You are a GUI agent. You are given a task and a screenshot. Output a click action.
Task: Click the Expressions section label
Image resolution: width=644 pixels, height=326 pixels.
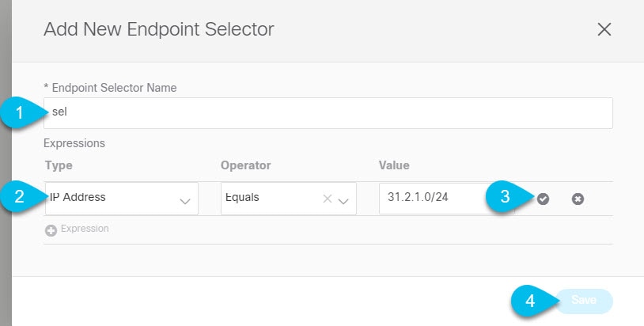point(74,143)
